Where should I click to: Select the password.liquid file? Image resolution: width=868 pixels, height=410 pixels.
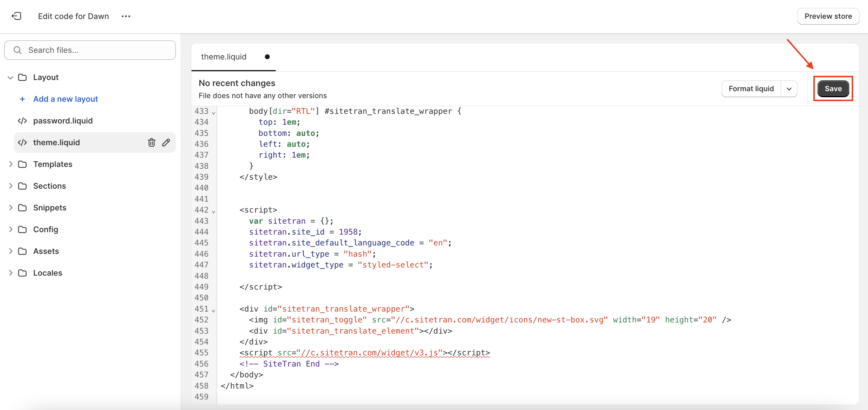click(x=63, y=121)
